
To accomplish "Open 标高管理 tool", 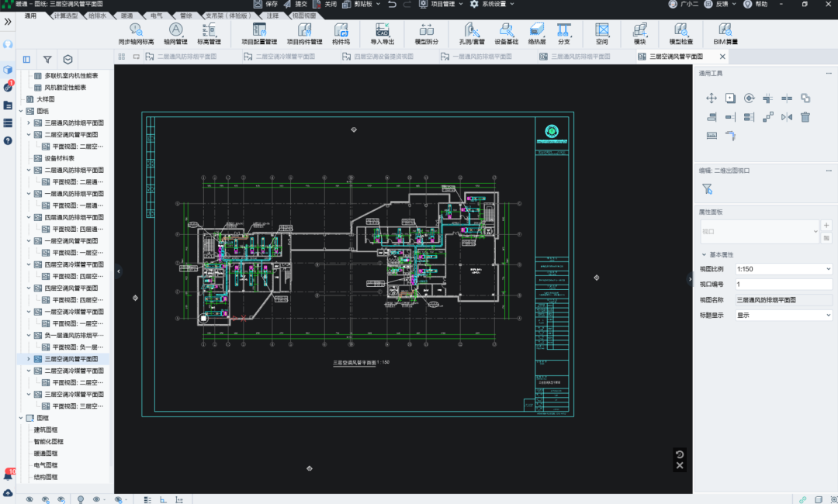I will click(x=209, y=33).
